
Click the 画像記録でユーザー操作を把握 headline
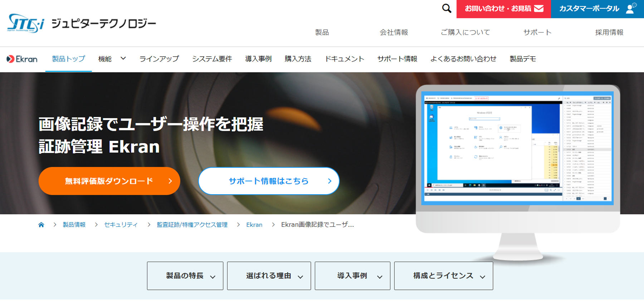(x=151, y=124)
